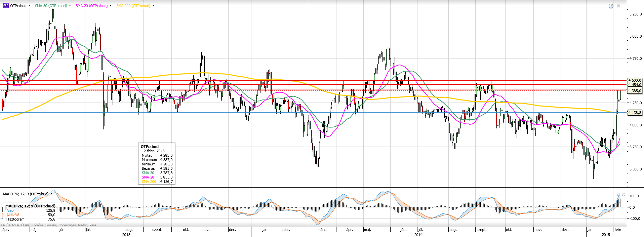Click the Maximum 4 387,0 row
The width and height of the screenshot is (644, 237).
pos(157,160)
